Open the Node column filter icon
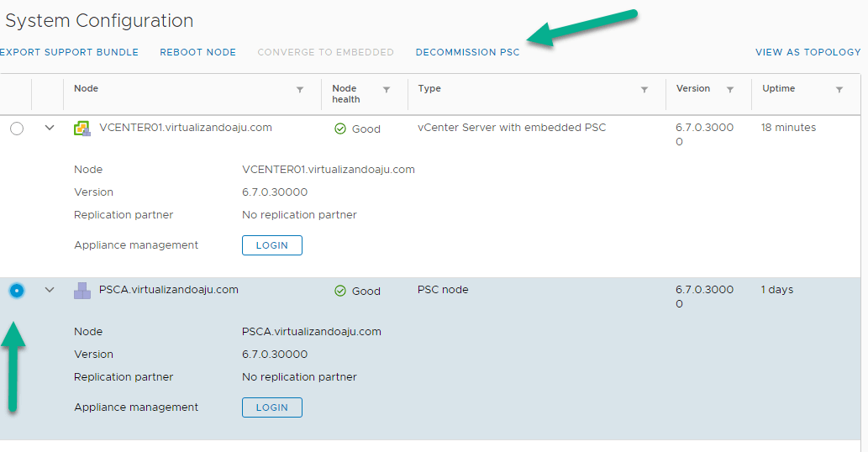 (x=300, y=89)
